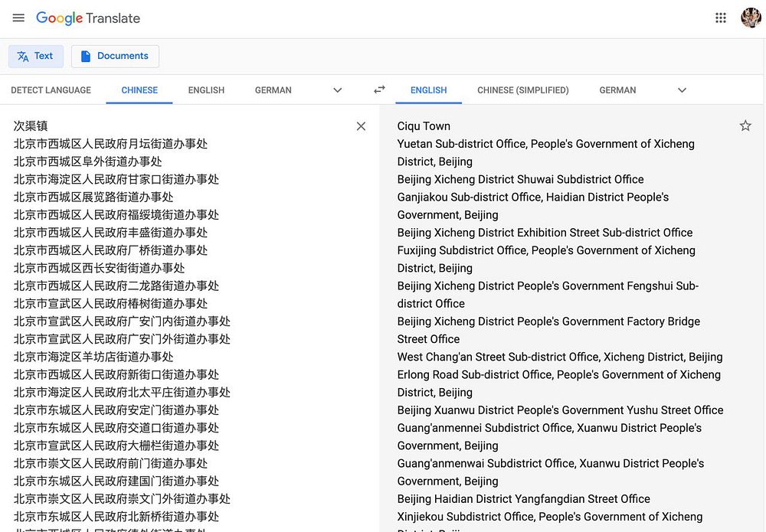766x532 pixels.
Task: Select English as source language
Action: tap(206, 90)
